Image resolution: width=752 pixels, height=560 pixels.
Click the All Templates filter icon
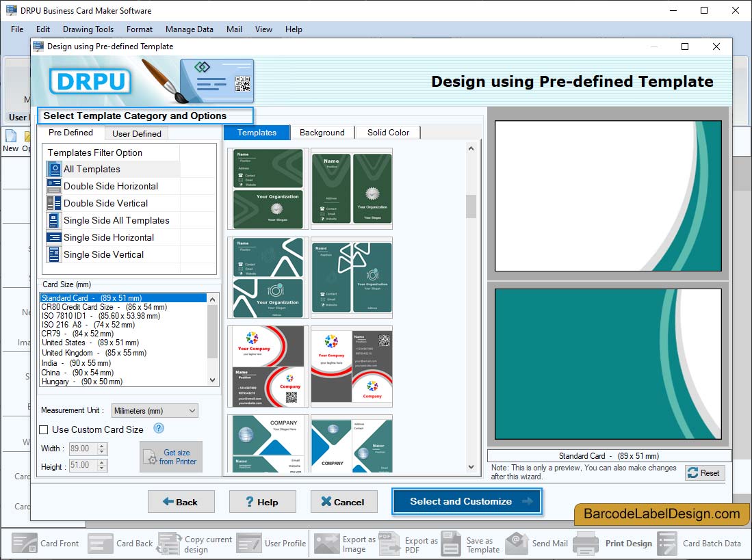(54, 169)
